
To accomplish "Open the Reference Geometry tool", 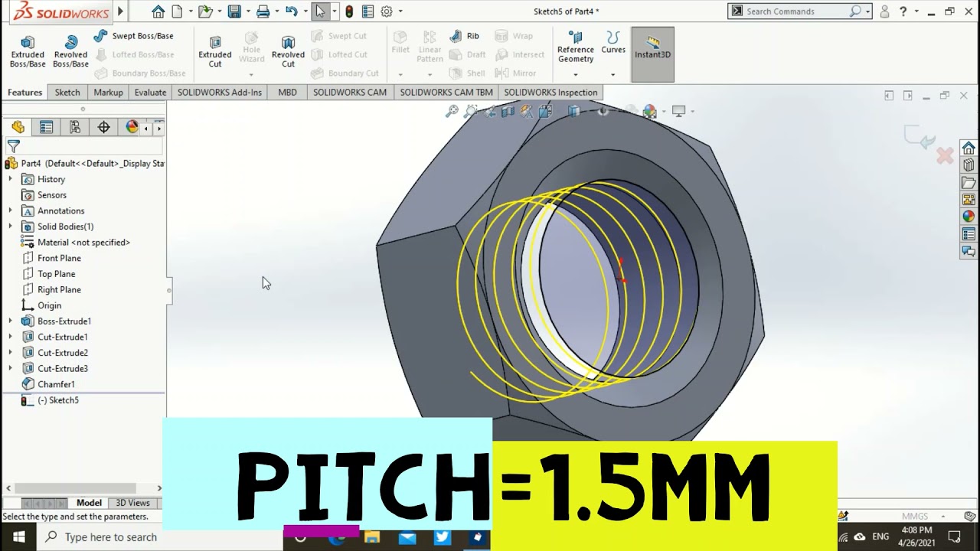I will point(576,47).
